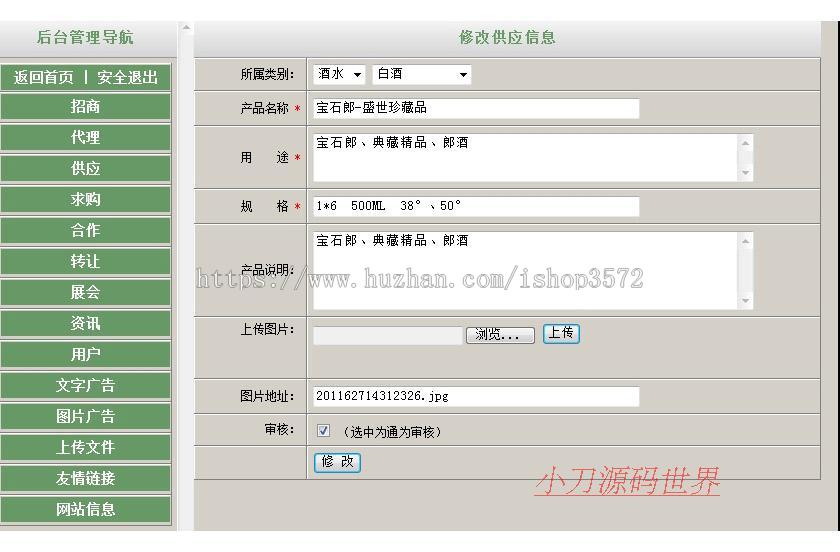Open the 文字广告 menu item
Viewport: 840px width, 552px height.
click(86, 385)
